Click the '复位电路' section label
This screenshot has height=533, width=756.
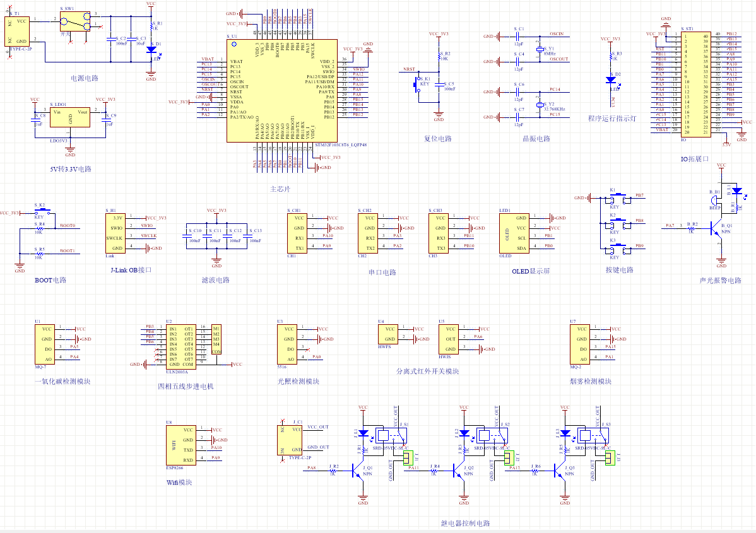tap(438, 138)
